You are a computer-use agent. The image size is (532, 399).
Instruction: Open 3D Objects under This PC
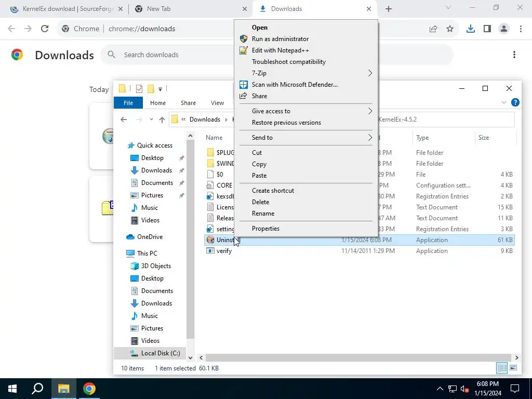[156, 266]
